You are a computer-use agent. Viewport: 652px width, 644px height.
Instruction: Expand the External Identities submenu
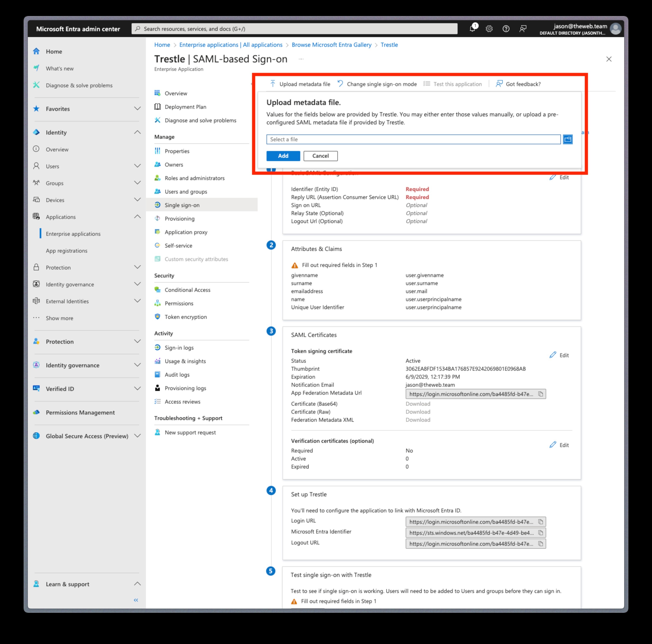[x=137, y=301]
